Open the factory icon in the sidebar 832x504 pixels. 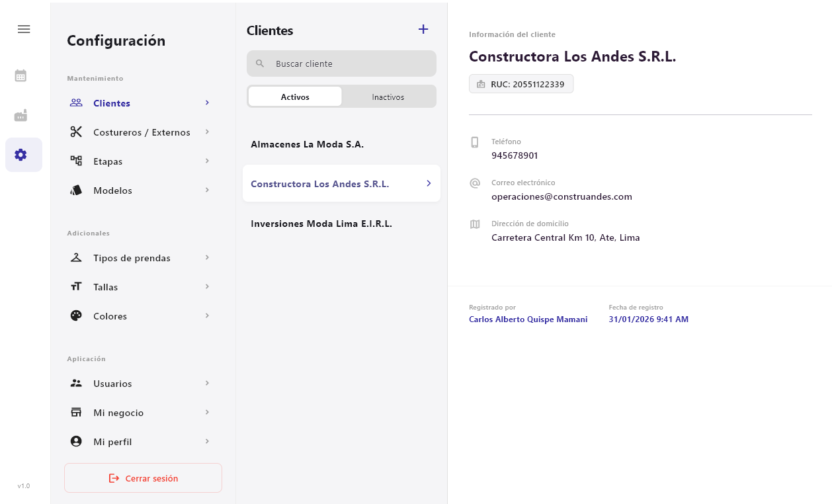(x=21, y=116)
